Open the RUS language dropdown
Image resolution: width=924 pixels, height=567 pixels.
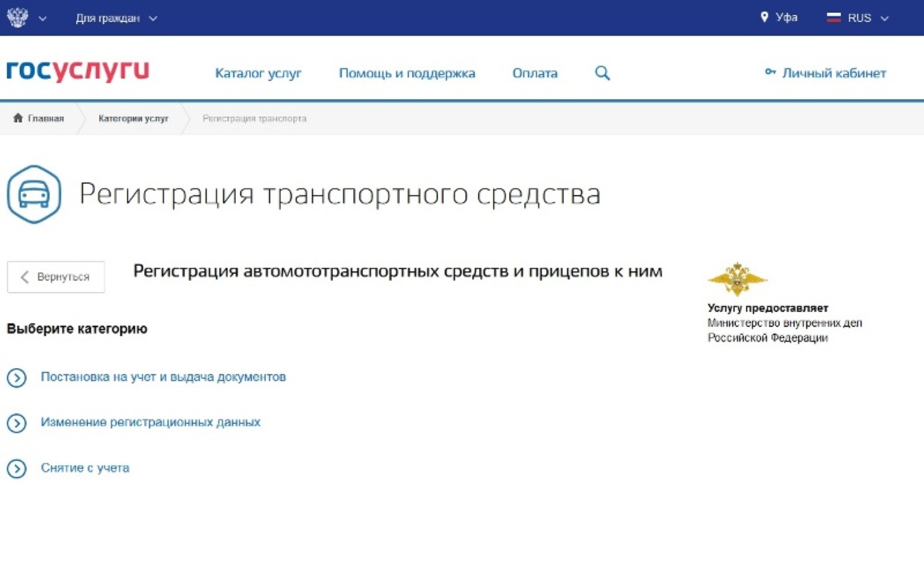click(x=866, y=18)
